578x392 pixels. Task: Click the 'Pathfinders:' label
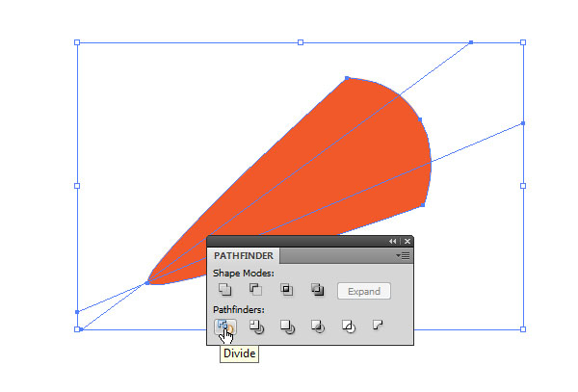click(239, 309)
